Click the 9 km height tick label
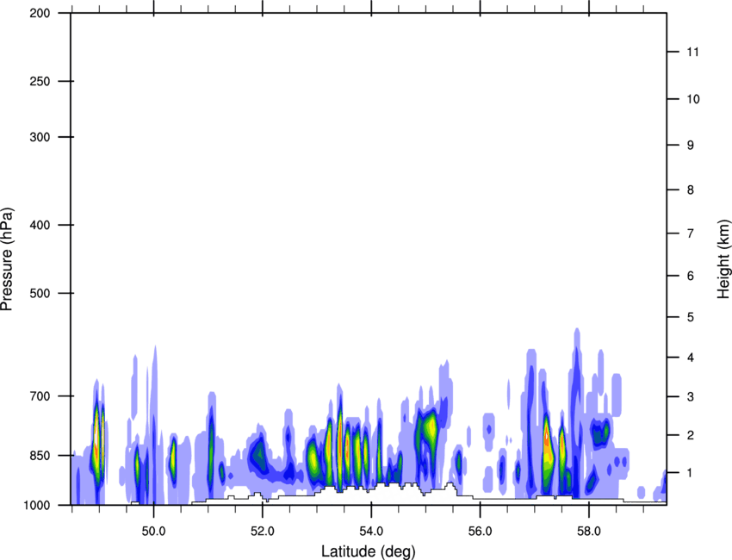This screenshot has width=732, height=560. pos(691,146)
